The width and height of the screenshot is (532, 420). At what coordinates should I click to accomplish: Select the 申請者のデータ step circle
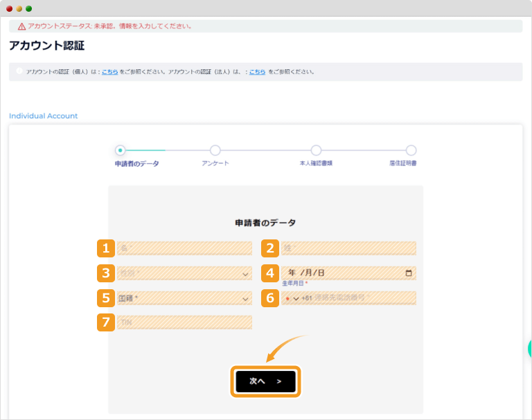(120, 150)
